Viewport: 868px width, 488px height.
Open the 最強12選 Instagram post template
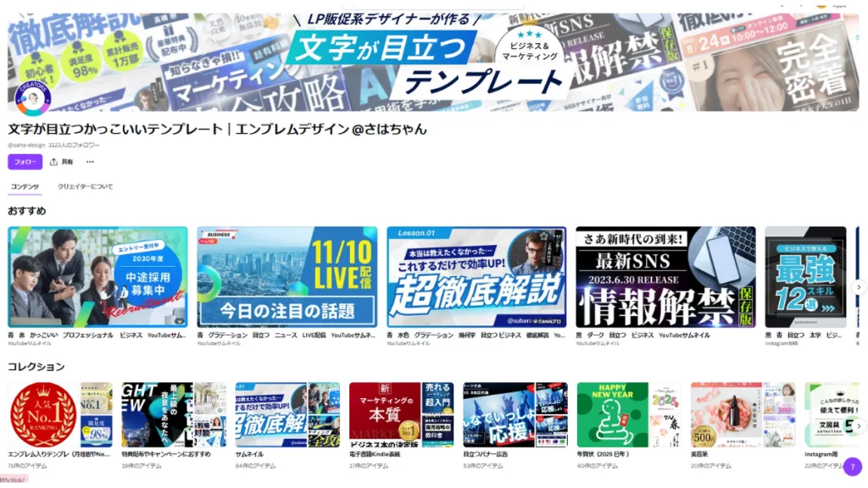[x=805, y=277]
